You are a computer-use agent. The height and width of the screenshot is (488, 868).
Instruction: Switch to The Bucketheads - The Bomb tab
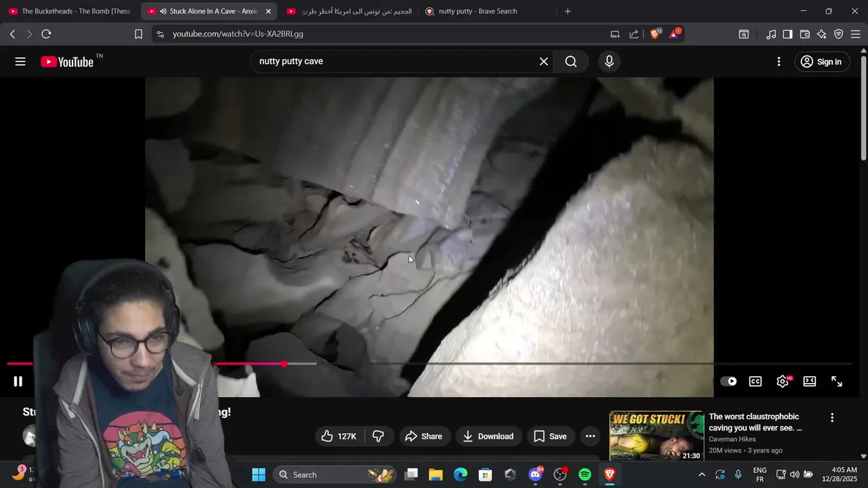[x=70, y=12]
